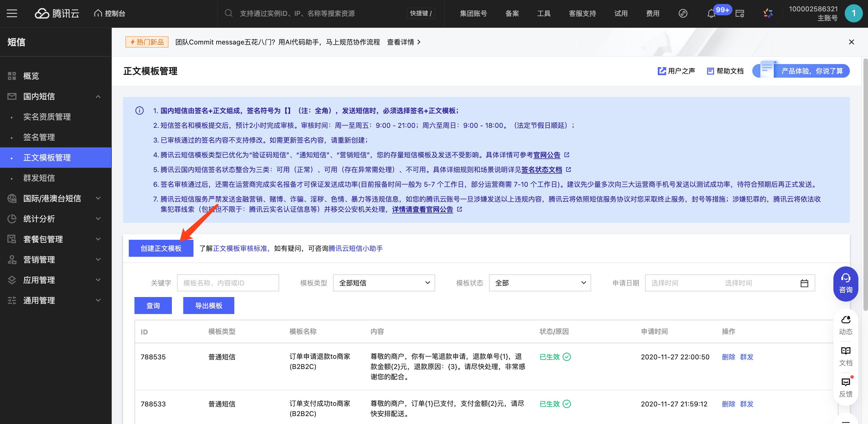Focus the 关键字 search input field

(228, 283)
